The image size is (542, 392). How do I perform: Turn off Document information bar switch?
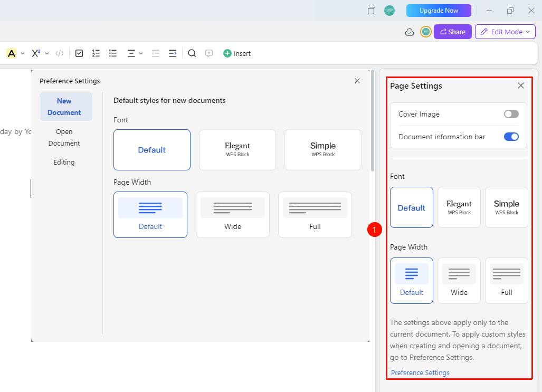[x=511, y=137]
